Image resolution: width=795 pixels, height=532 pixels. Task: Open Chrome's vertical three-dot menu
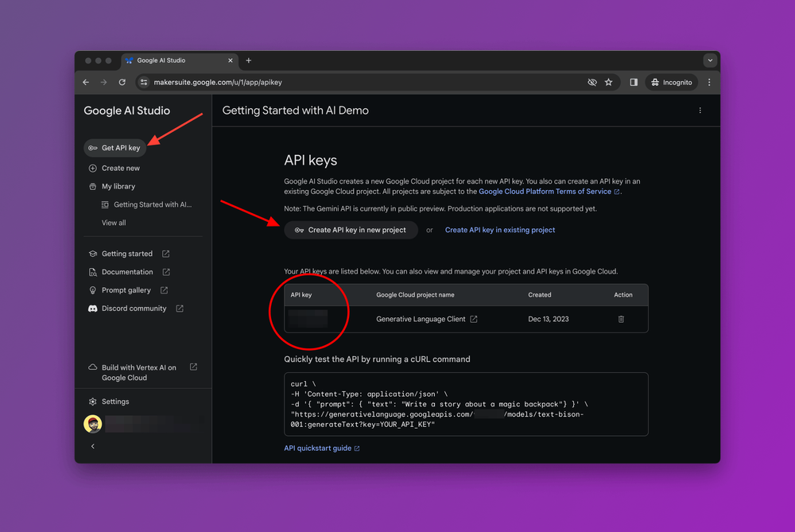[x=709, y=82]
